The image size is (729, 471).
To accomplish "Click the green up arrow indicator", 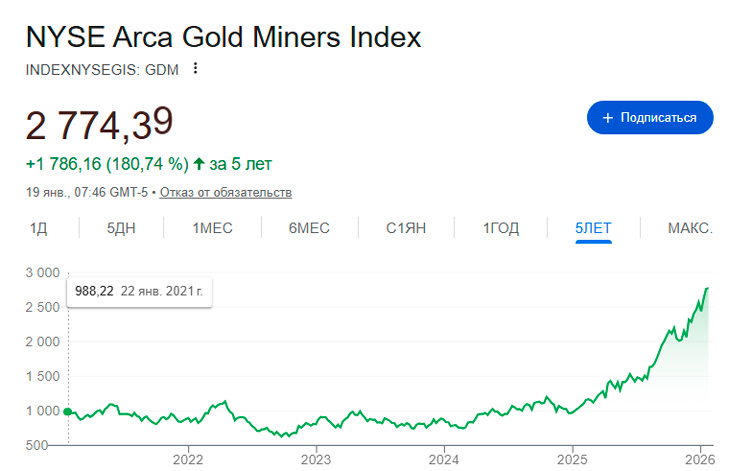I will tap(199, 163).
